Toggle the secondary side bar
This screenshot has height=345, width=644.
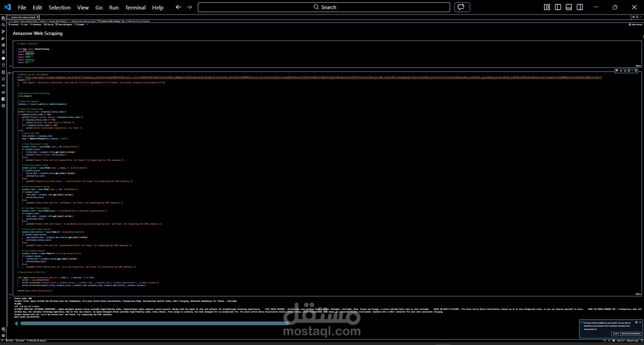[580, 7]
